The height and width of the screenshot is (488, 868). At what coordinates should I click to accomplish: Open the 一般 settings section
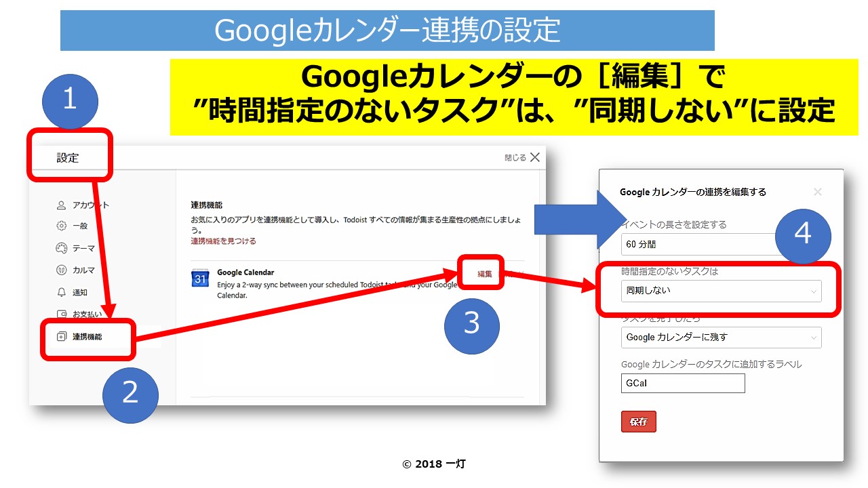pyautogui.click(x=80, y=226)
